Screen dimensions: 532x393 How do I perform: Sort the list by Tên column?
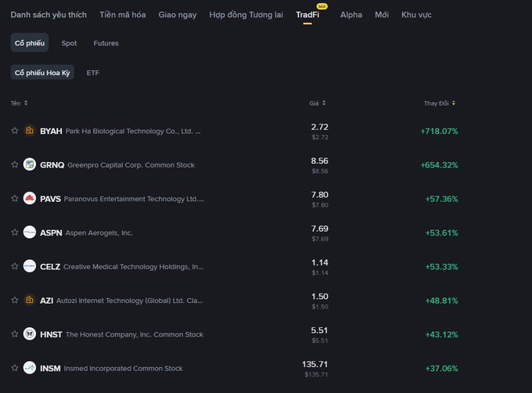pos(19,103)
